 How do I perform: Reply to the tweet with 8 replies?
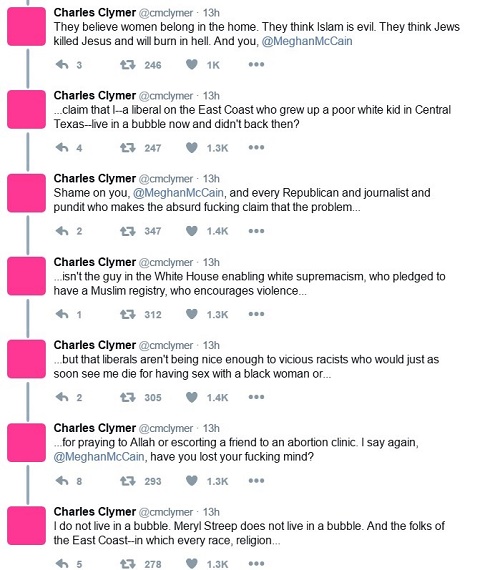click(x=62, y=481)
